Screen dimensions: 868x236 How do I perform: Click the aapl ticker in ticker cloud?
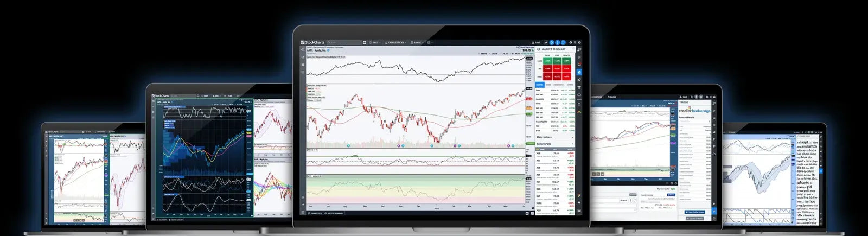(805, 142)
